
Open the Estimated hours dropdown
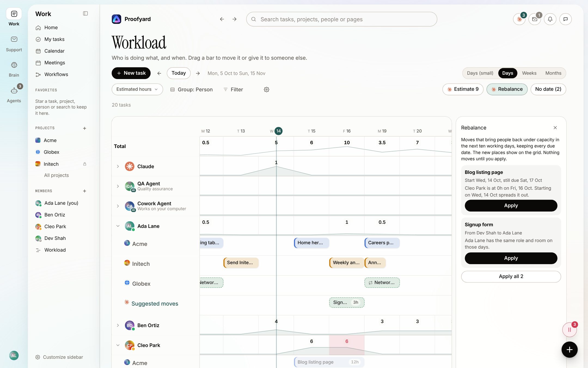click(137, 89)
